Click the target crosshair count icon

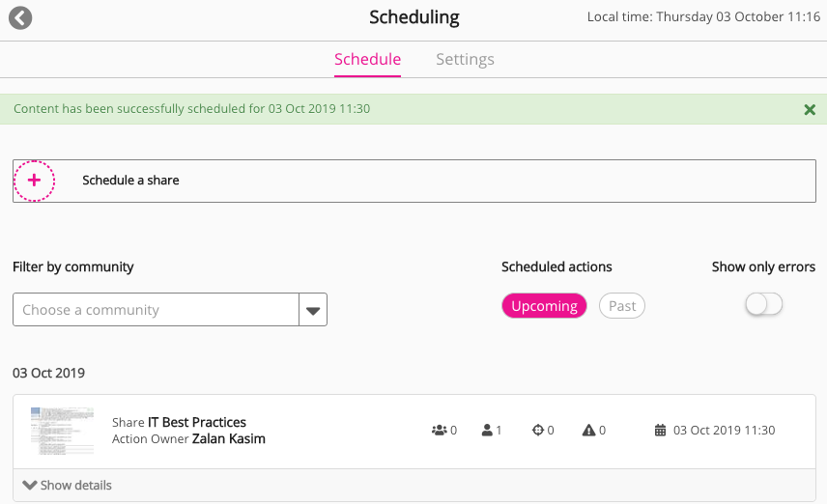(538, 431)
